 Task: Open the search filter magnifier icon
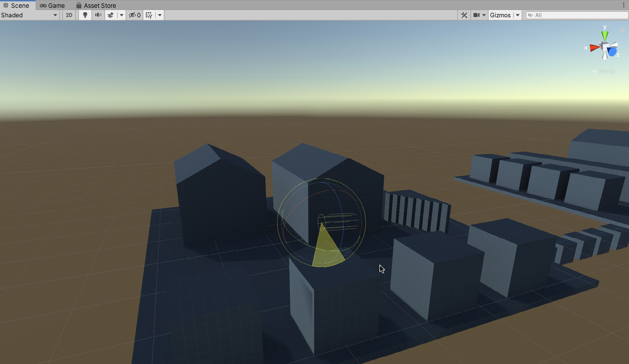(530, 15)
